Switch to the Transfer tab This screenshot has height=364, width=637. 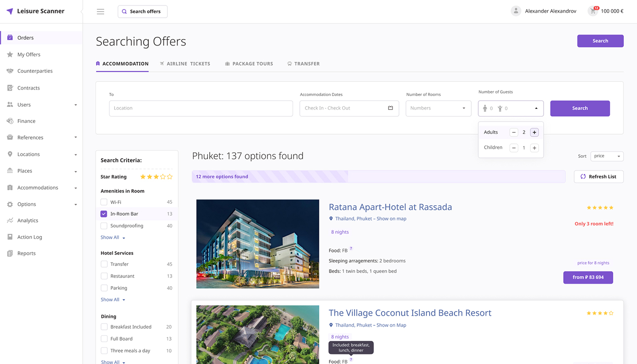click(x=303, y=64)
